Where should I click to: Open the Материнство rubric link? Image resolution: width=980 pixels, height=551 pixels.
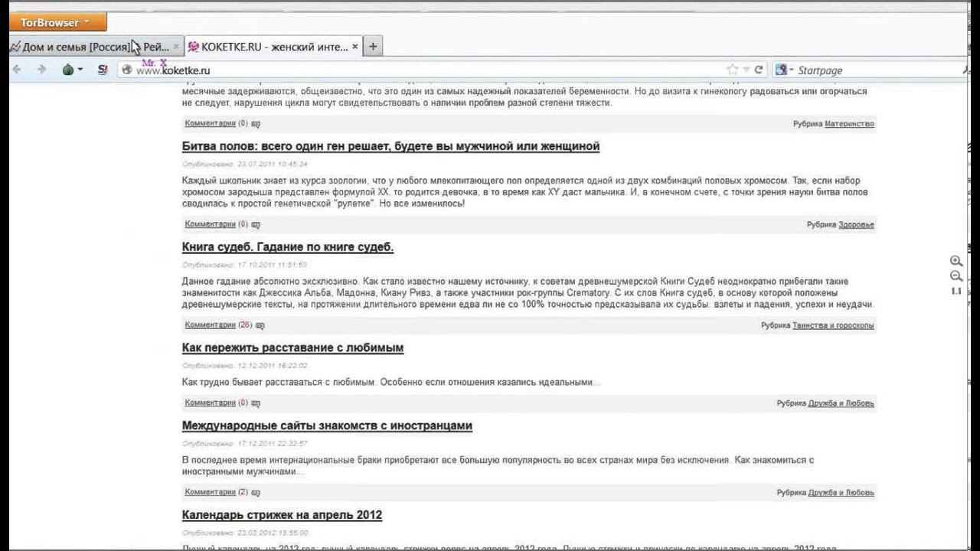pyautogui.click(x=849, y=124)
